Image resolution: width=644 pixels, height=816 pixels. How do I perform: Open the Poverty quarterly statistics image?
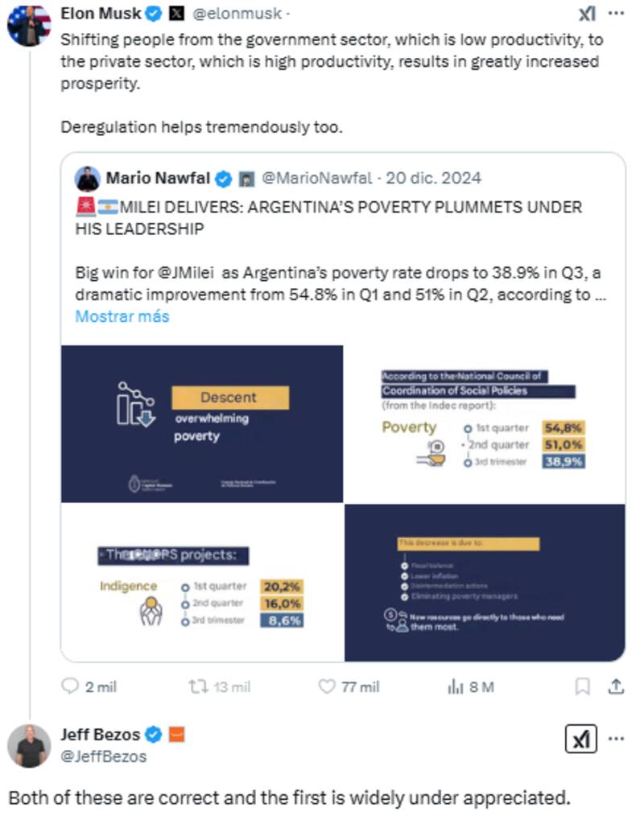point(485,424)
